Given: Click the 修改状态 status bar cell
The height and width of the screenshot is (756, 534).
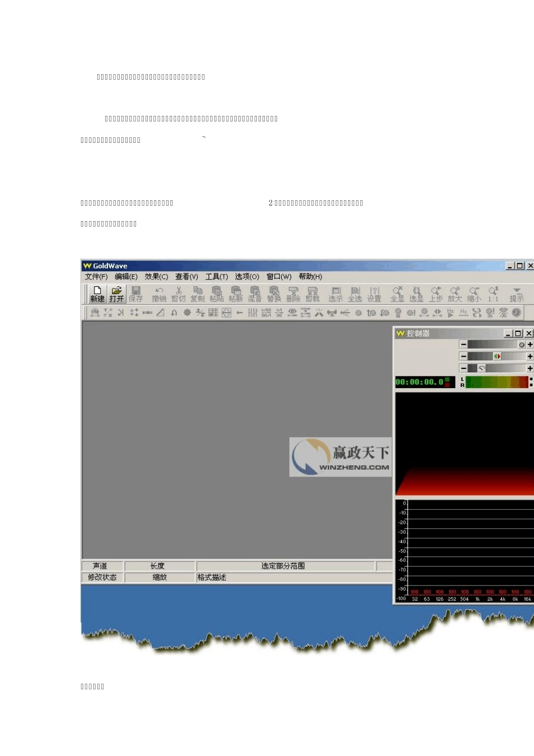Looking at the screenshot, I should [102, 577].
